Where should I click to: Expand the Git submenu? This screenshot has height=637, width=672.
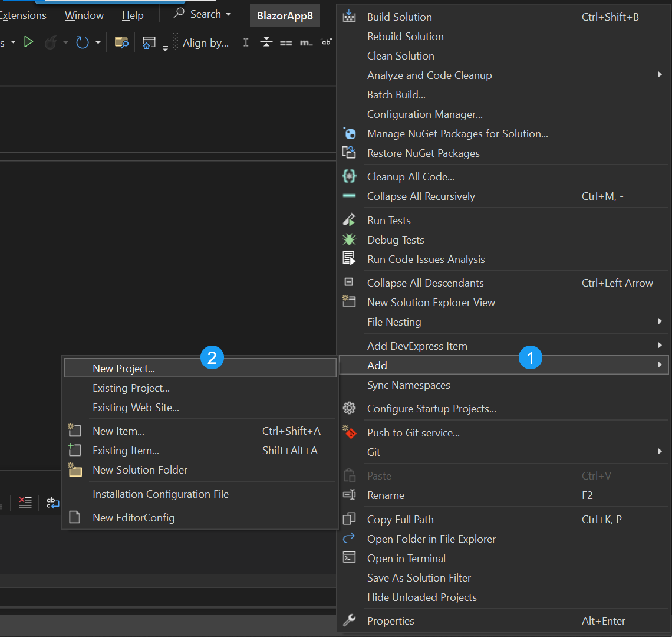503,452
